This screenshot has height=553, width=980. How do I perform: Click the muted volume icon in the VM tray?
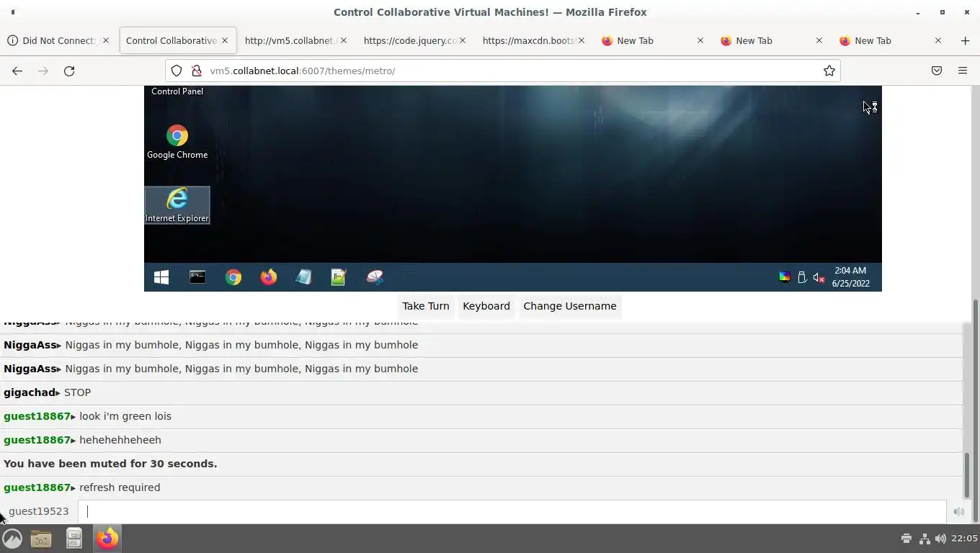click(819, 278)
